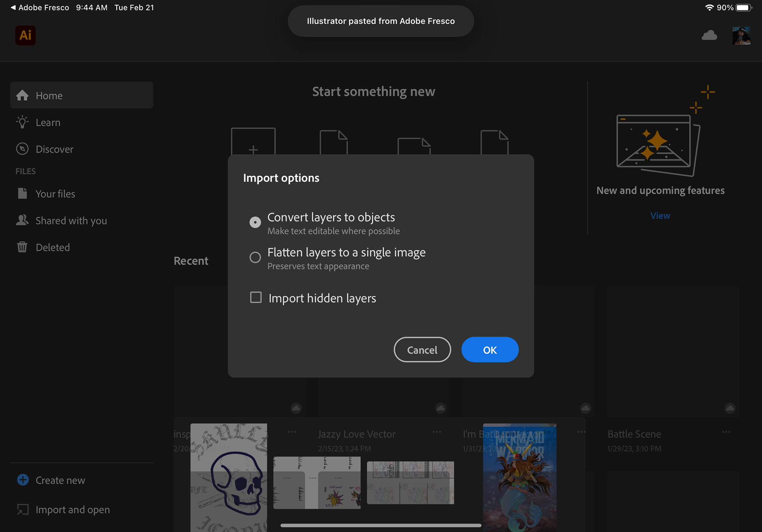The height and width of the screenshot is (532, 762).
Task: Tap the Deleted trash can icon
Action: (x=22, y=247)
